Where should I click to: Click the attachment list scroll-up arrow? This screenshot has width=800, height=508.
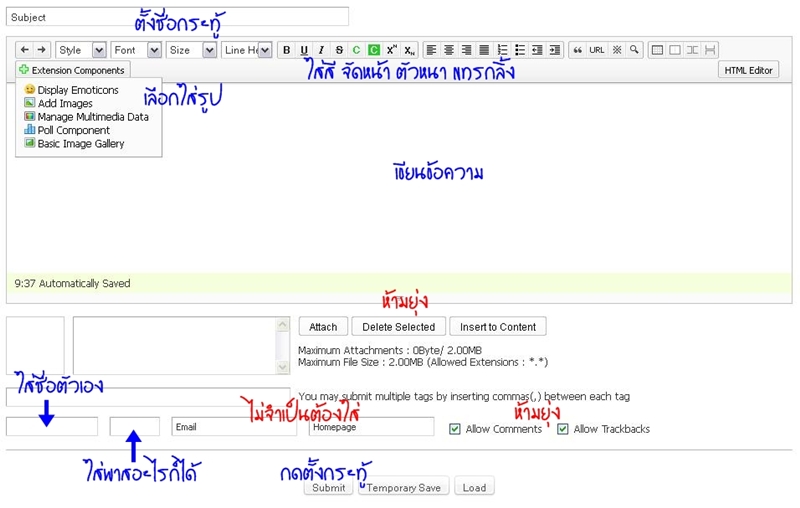coord(283,324)
